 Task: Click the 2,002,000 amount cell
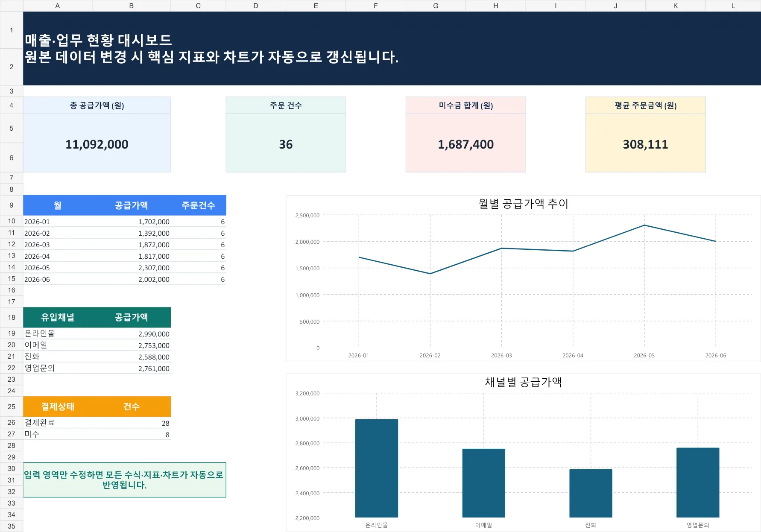132,279
